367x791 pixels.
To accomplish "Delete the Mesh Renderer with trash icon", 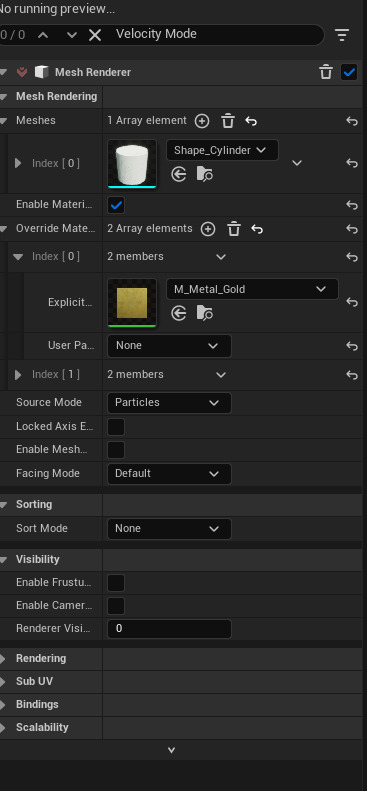I will [326, 72].
